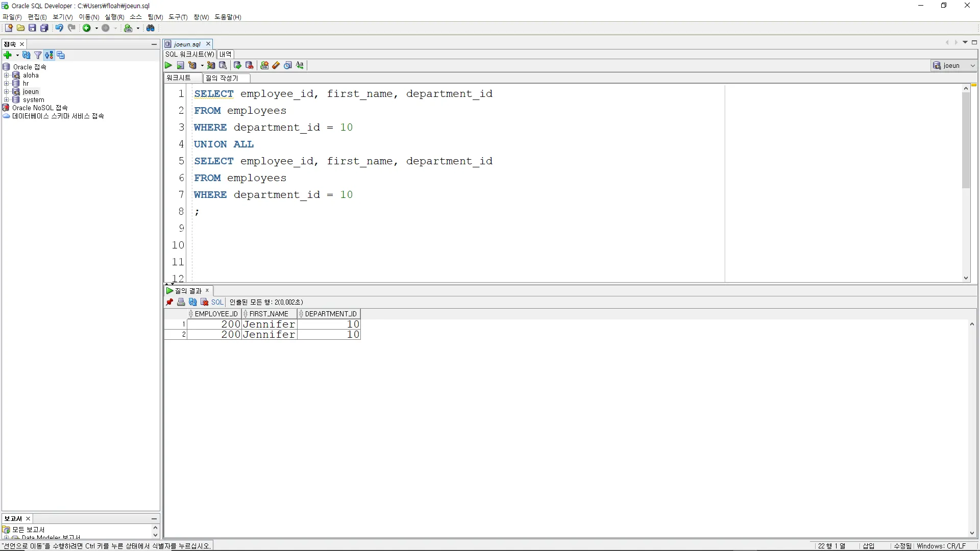Image resolution: width=980 pixels, height=551 pixels.
Task: Refresh connections in the connections panel
Action: coord(27,55)
